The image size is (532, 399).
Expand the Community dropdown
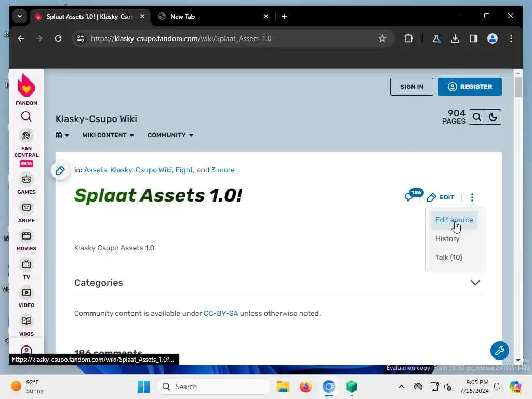170,135
